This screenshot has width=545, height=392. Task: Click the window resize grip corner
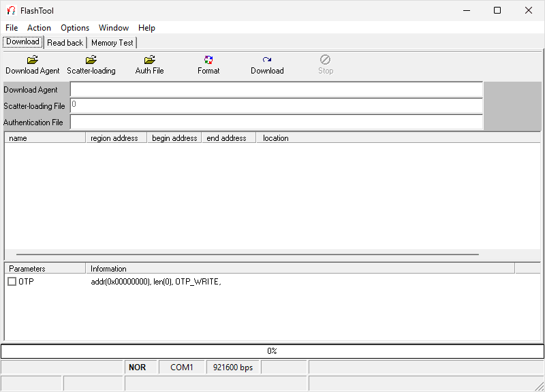point(540,387)
